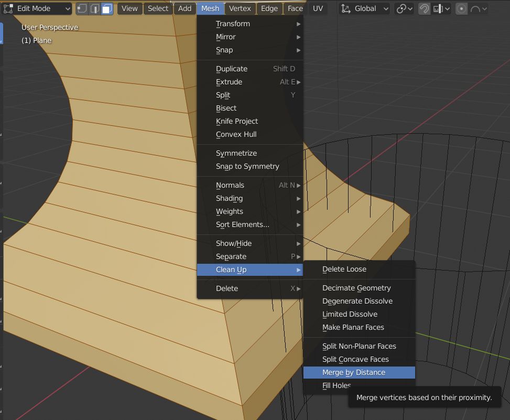Image resolution: width=510 pixels, height=420 pixels.
Task: Open the Face menu
Action: pyautogui.click(x=295, y=8)
